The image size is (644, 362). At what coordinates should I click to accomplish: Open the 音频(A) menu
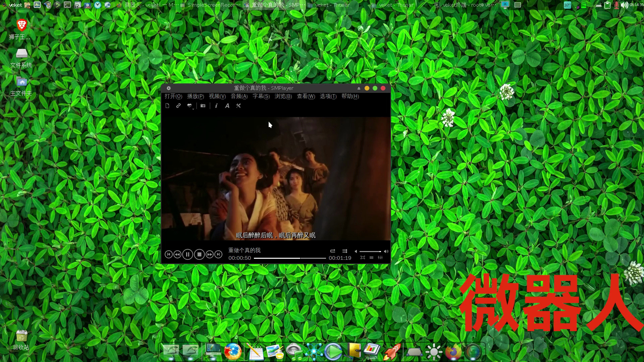[x=239, y=96]
